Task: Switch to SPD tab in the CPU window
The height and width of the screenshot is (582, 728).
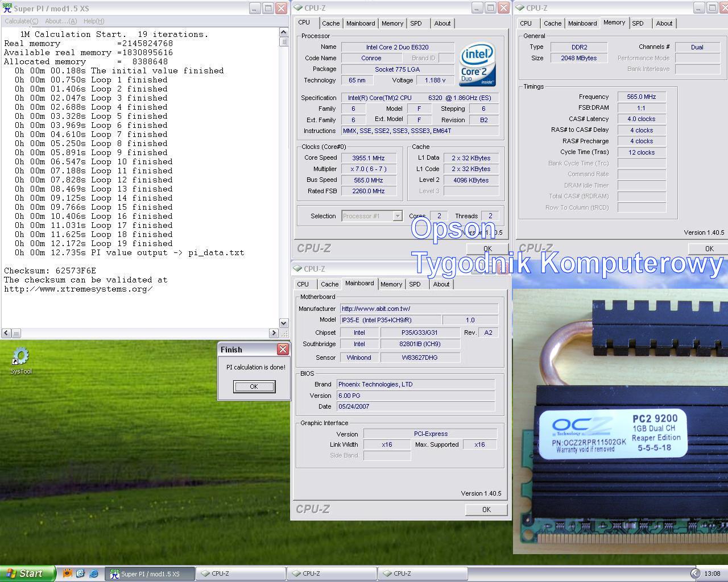Action: coord(416,23)
